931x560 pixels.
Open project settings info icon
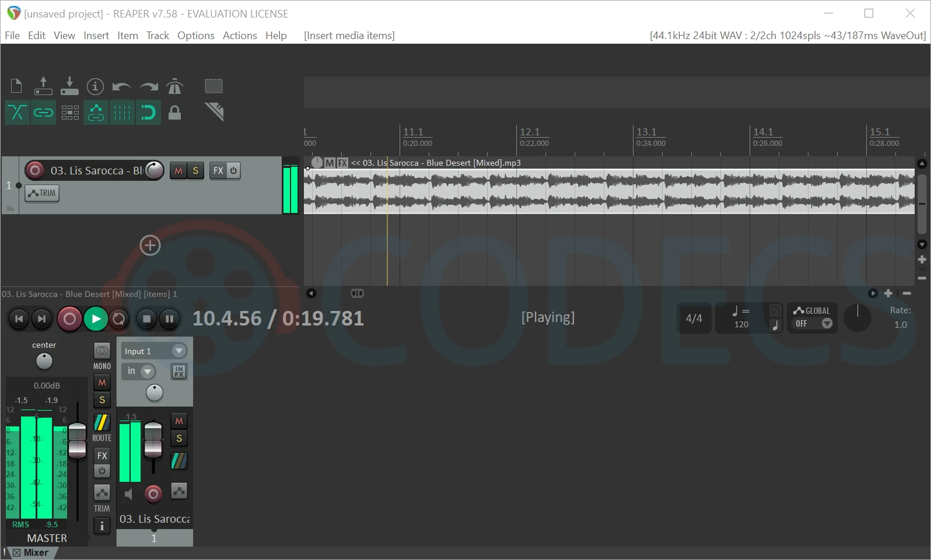95,86
